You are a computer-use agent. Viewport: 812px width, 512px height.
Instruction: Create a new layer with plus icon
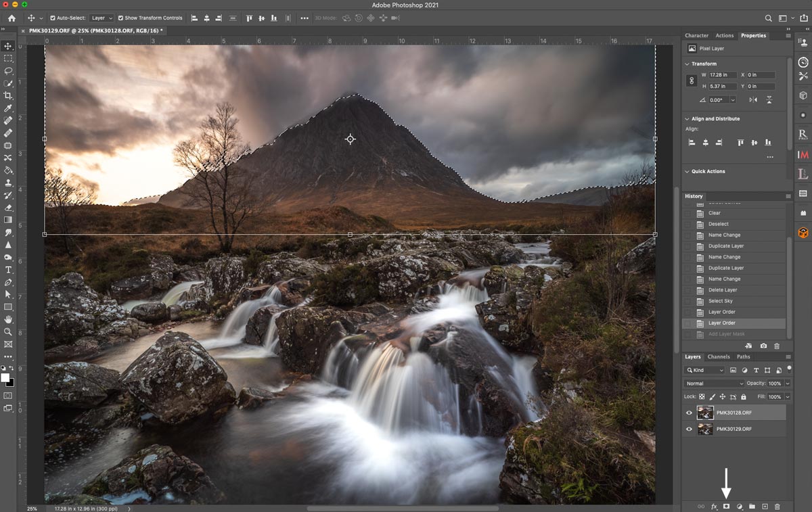tap(765, 507)
